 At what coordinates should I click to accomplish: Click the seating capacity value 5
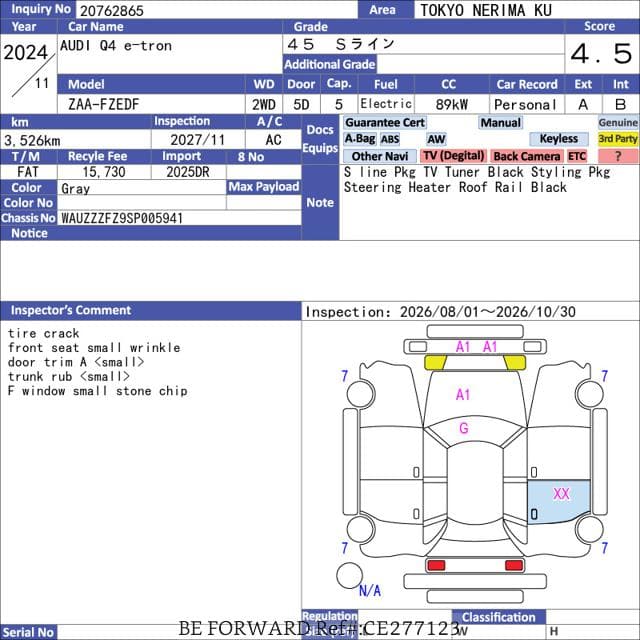(x=339, y=104)
